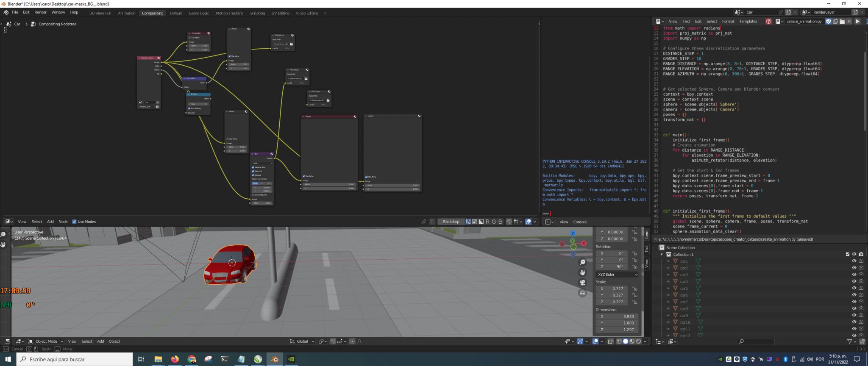The height and width of the screenshot is (366, 868).
Task: Click the Backdrop button in node editor
Action: coord(451,222)
